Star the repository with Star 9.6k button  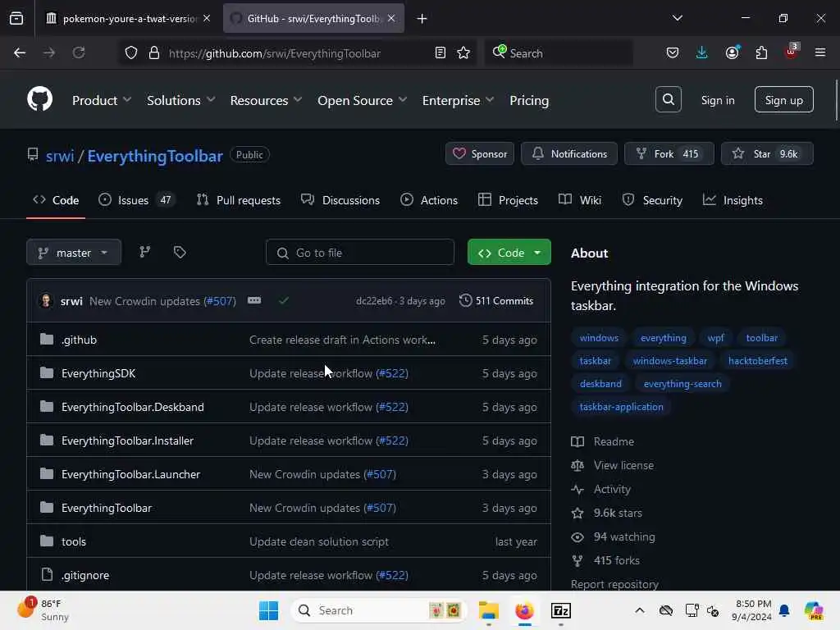click(767, 153)
